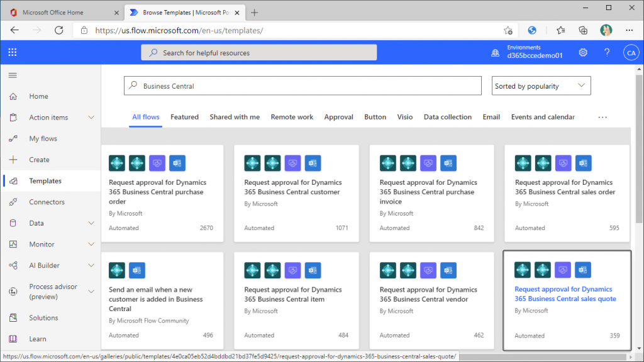Open the Remote work tab

click(292, 117)
